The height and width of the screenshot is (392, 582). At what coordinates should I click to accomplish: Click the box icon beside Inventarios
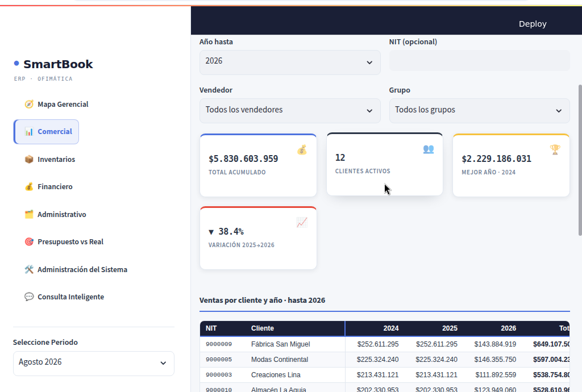click(x=29, y=159)
